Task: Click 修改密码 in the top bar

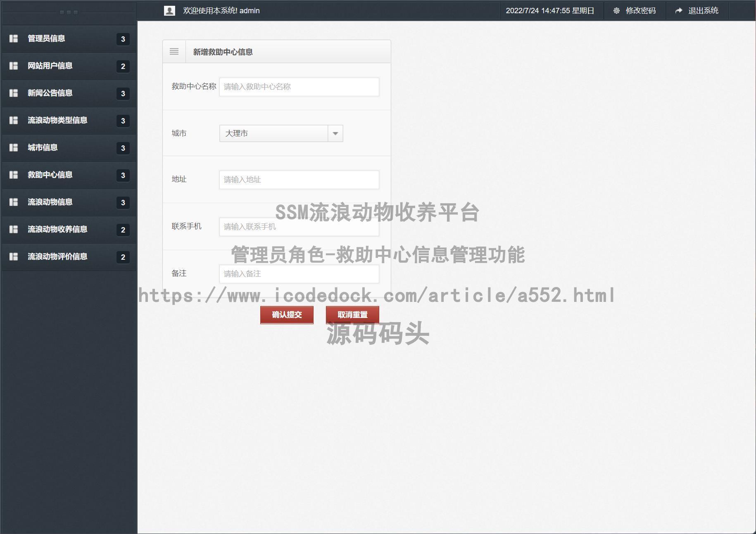Action: point(641,11)
